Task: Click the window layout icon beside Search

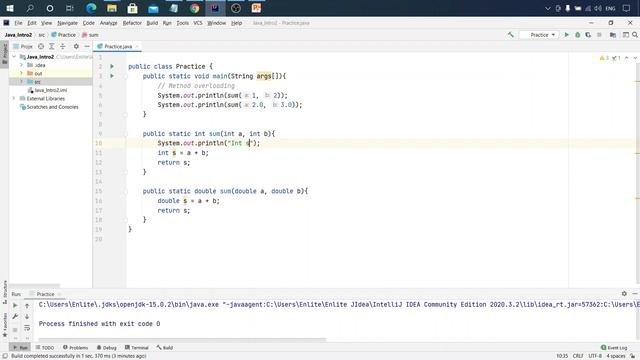Action: [626, 35]
